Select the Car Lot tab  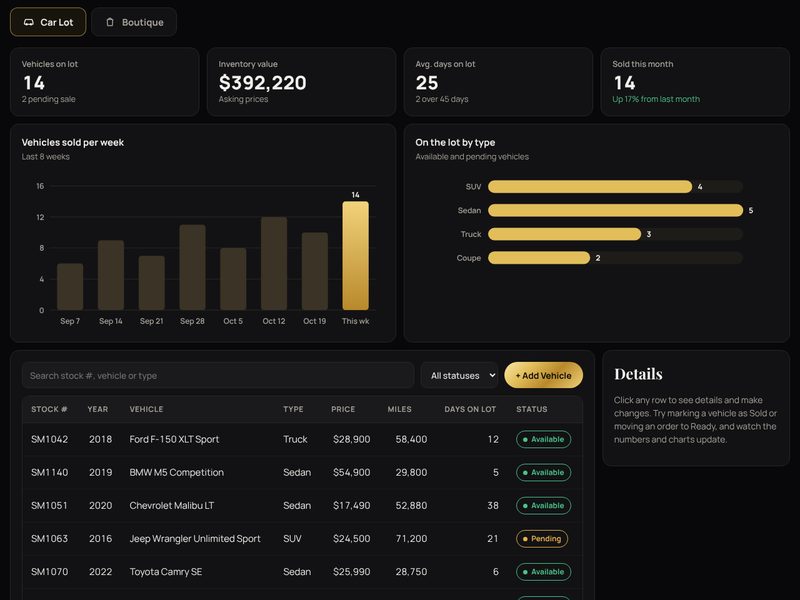48,22
